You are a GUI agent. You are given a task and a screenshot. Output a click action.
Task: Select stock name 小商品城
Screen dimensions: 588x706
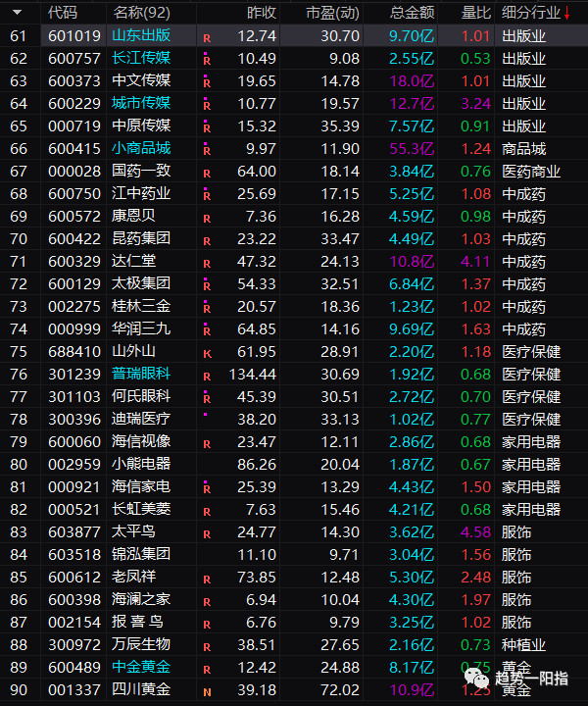(141, 148)
